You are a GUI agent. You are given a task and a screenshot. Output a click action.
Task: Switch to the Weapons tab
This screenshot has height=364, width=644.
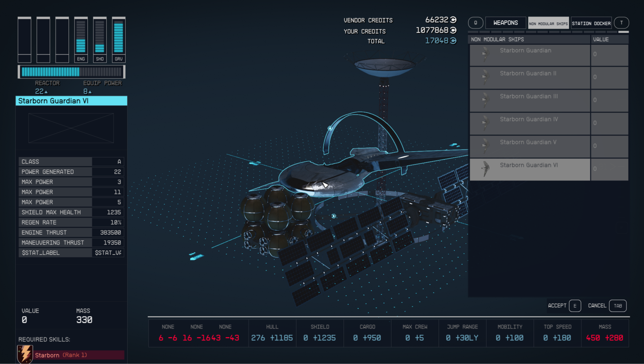coord(505,23)
